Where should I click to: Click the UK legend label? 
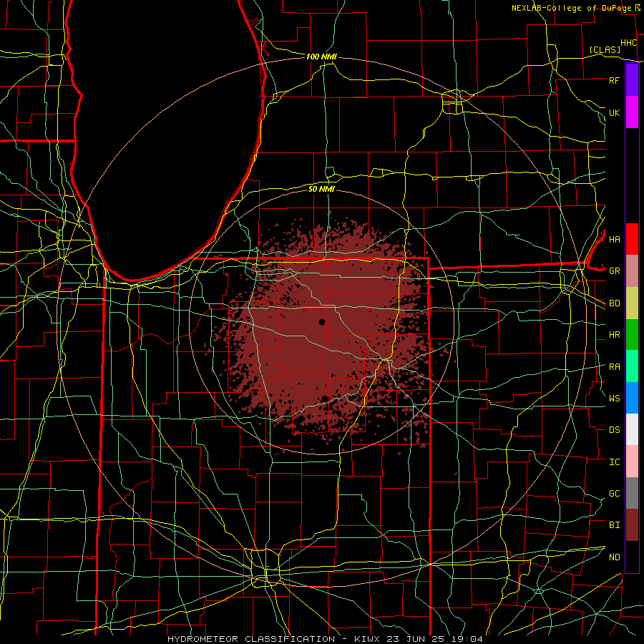point(614,112)
